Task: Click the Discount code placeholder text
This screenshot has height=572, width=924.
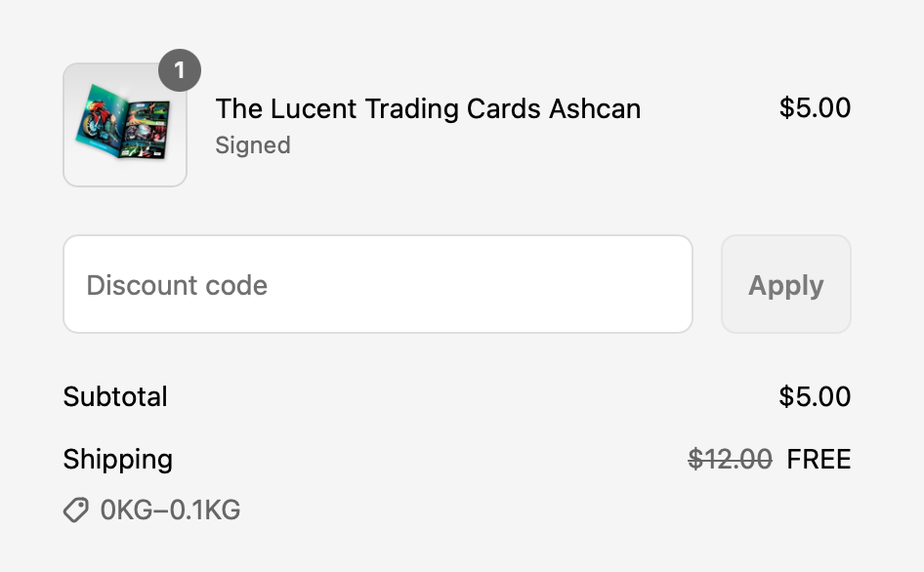Action: 177,285
